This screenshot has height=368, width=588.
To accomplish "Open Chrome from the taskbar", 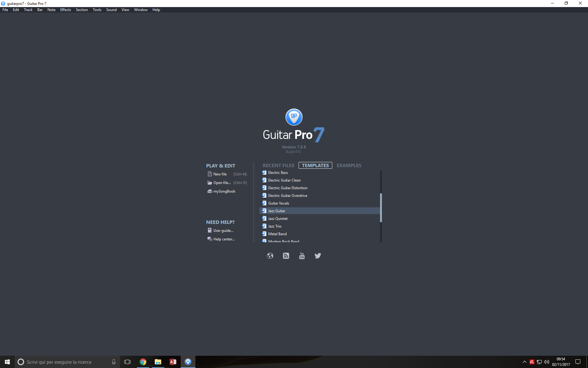I will pos(143,362).
